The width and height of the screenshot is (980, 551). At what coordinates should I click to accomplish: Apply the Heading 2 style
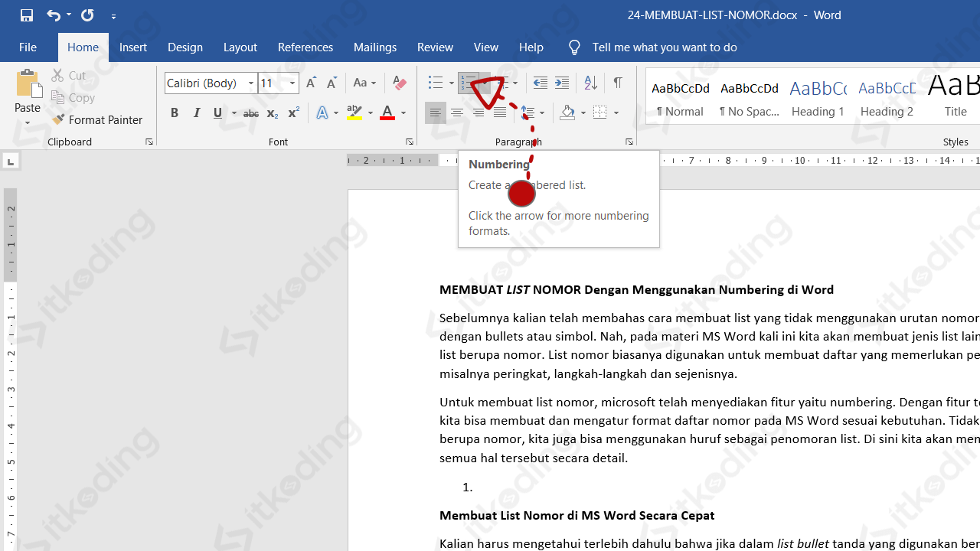point(887,97)
